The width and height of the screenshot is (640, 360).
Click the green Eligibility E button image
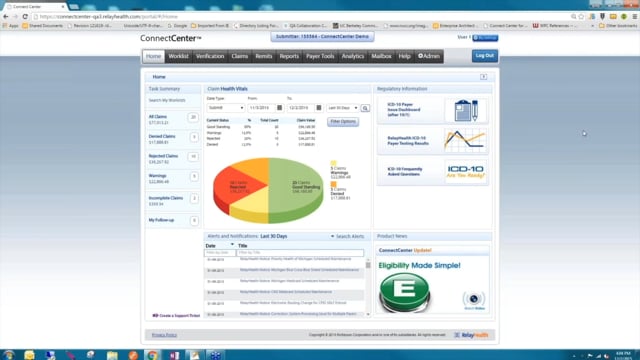click(x=404, y=292)
